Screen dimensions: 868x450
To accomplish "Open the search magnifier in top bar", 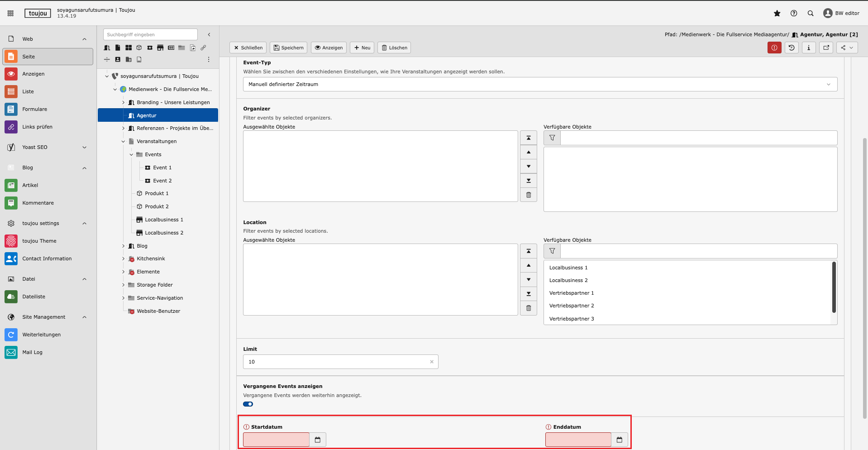I will point(811,13).
